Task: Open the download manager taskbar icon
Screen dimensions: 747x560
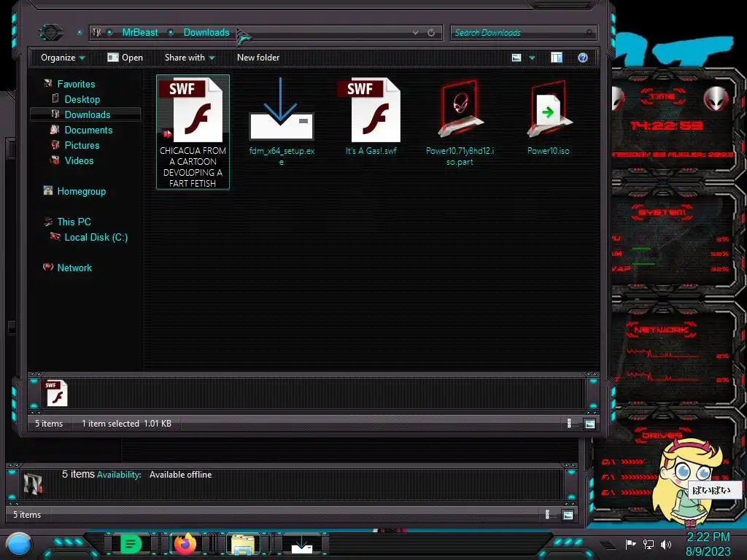Action: pos(301,544)
